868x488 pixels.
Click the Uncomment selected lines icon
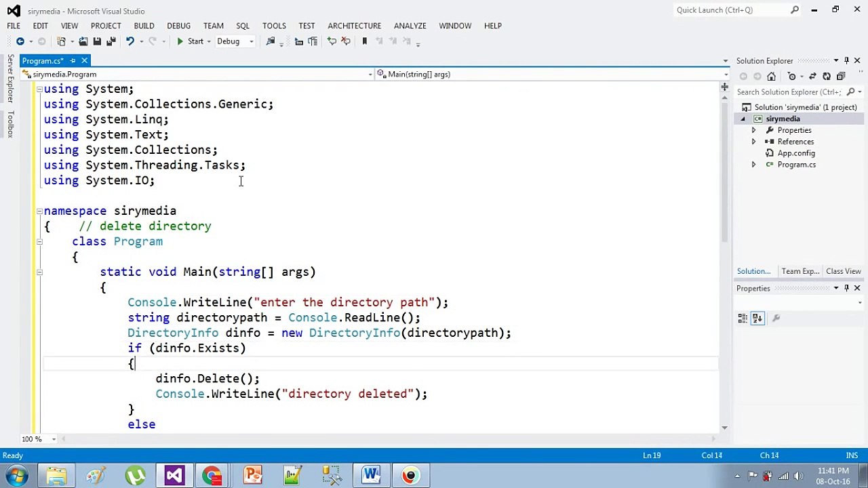tap(346, 41)
